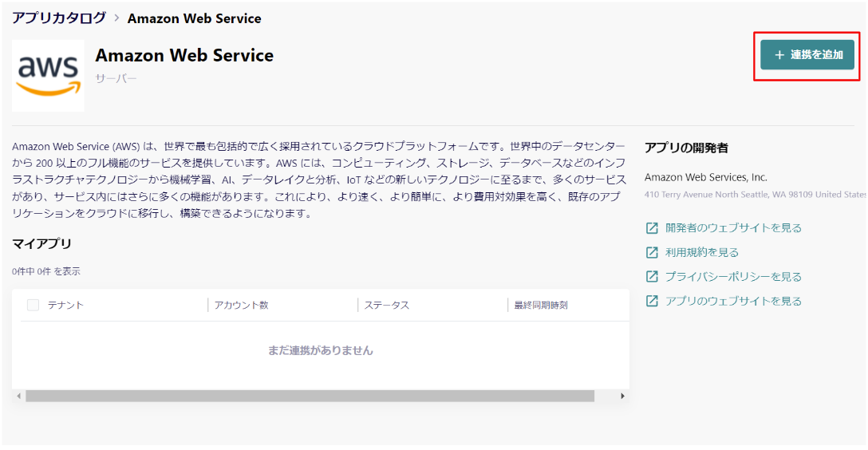The height and width of the screenshot is (450, 868).
Task: Click the table's right scroll arrow
Action: [x=623, y=396]
